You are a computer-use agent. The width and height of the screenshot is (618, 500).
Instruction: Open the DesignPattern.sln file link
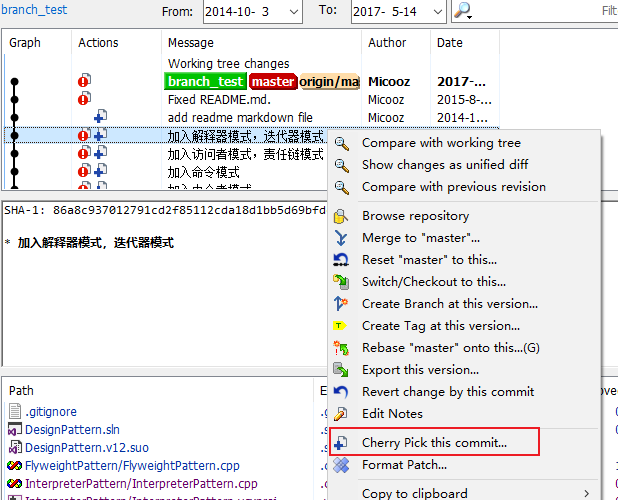72,430
